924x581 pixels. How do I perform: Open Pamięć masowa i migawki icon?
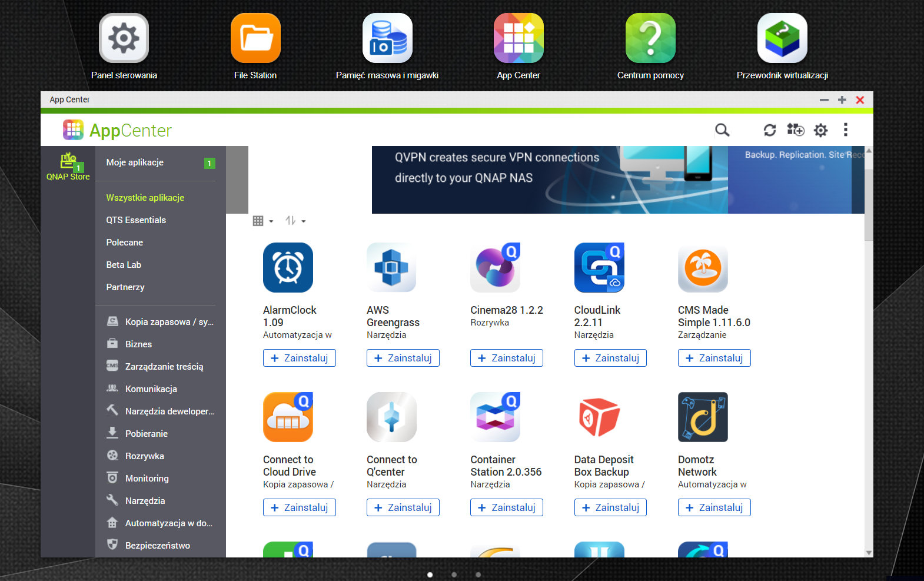387,38
